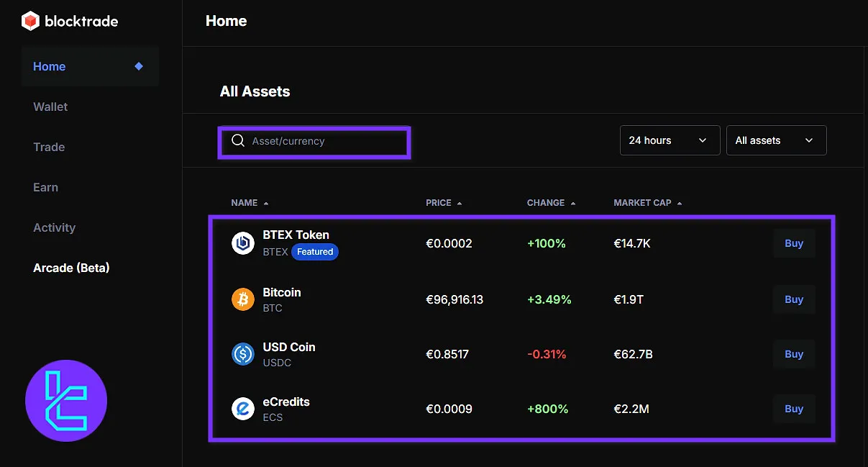Click the diamond icon beside Home
This screenshot has width=868, height=467.
139,66
